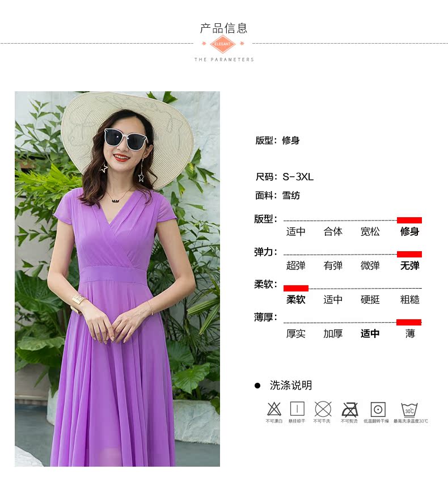Select the 宽松 fit option
The width and height of the screenshot is (448, 482).
point(370,231)
